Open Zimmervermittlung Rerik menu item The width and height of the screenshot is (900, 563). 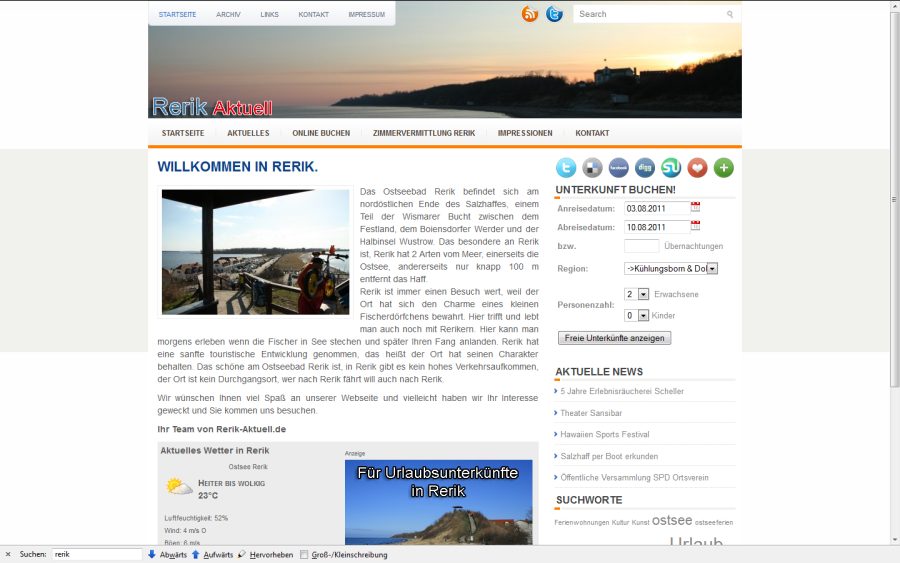pos(423,133)
